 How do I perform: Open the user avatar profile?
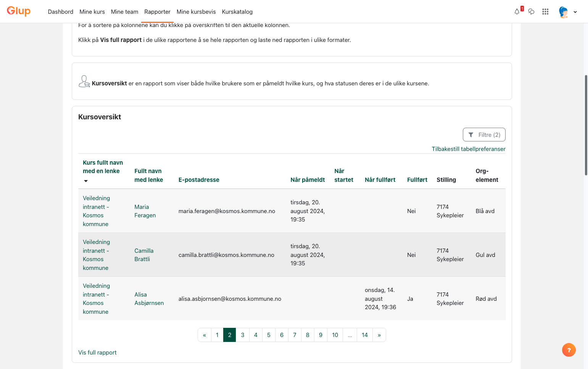pyautogui.click(x=563, y=12)
